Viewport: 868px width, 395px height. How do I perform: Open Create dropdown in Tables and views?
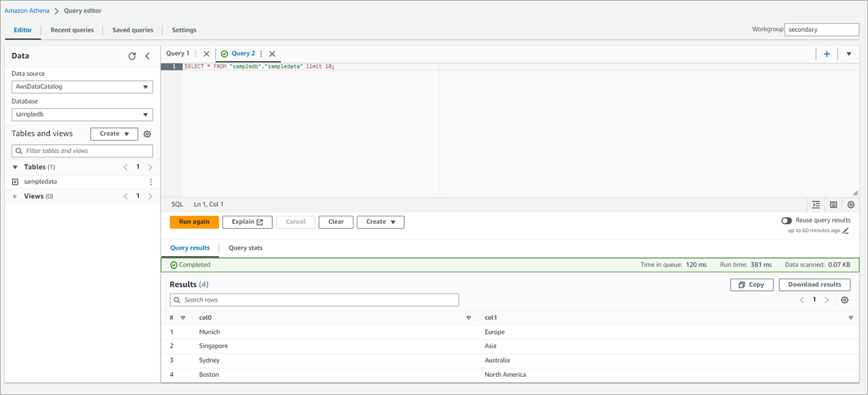(114, 134)
